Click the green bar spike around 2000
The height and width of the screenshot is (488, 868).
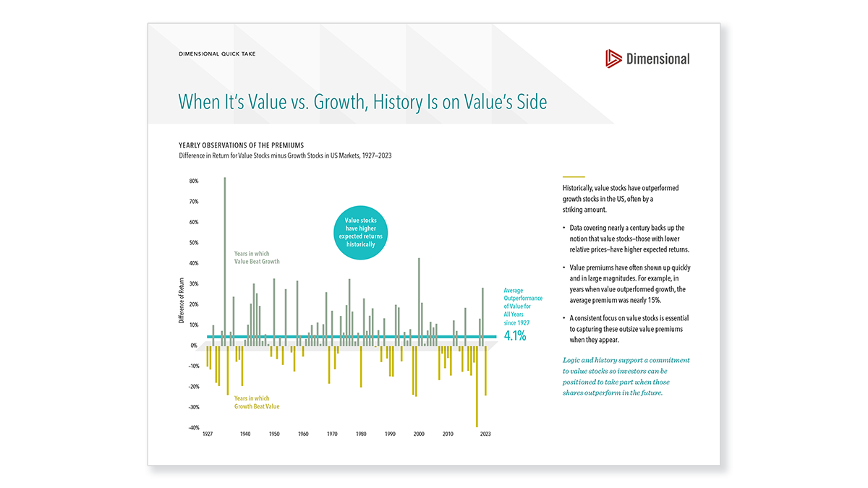pos(420,300)
